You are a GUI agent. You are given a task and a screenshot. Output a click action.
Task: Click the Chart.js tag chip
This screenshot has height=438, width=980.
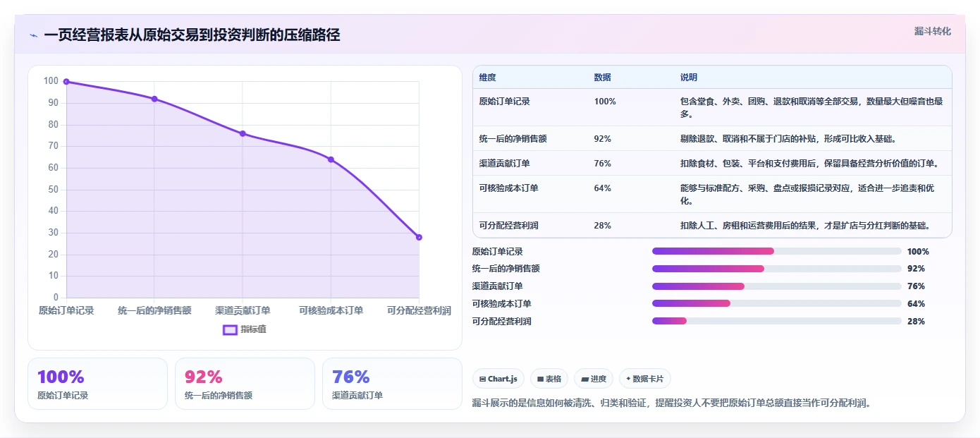[x=498, y=379]
